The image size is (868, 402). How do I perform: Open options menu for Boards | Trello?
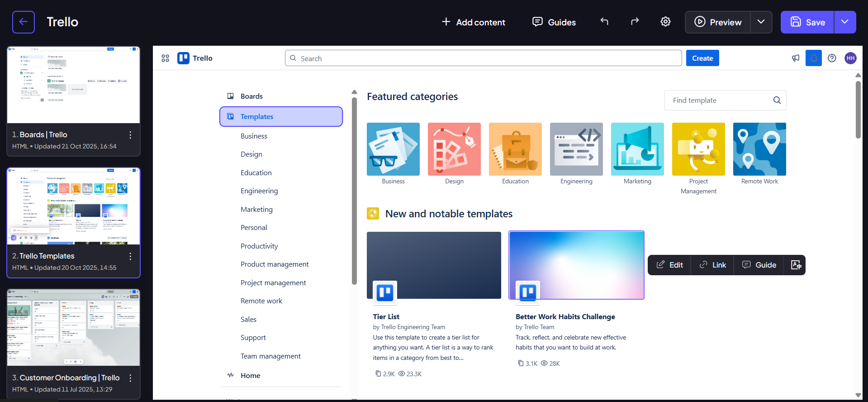point(130,135)
